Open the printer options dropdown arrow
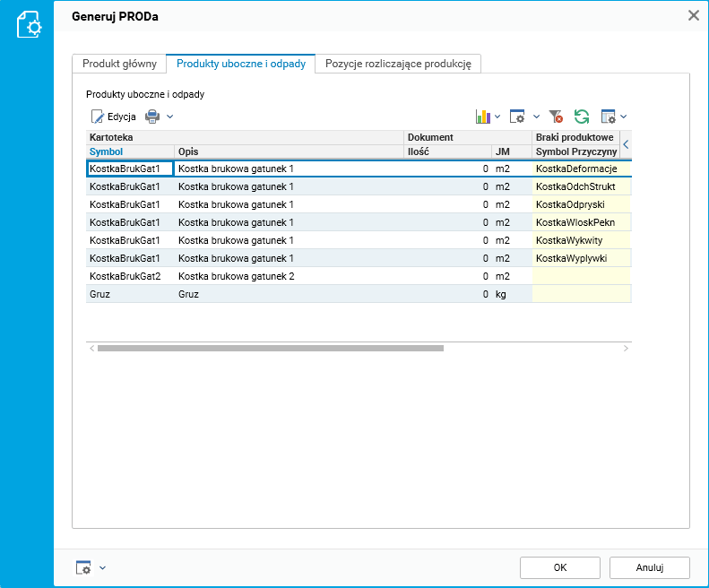Image resolution: width=709 pixels, height=588 pixels. tap(169, 117)
